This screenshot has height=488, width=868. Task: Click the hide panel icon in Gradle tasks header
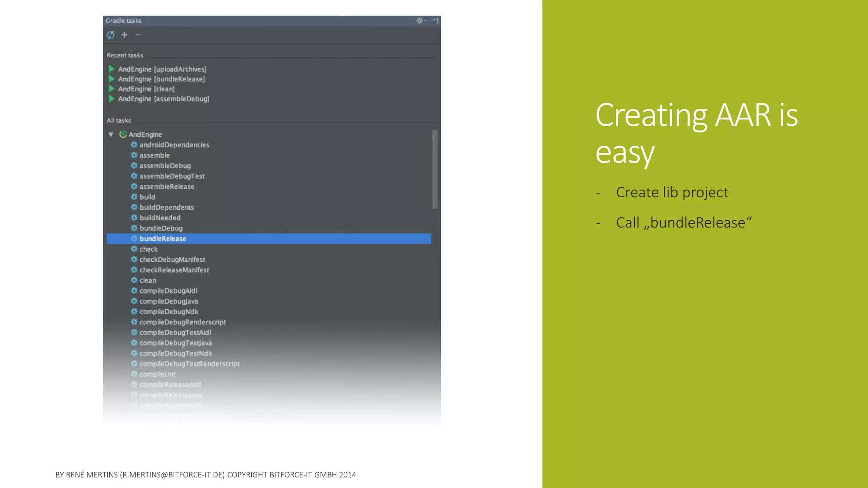pos(435,20)
